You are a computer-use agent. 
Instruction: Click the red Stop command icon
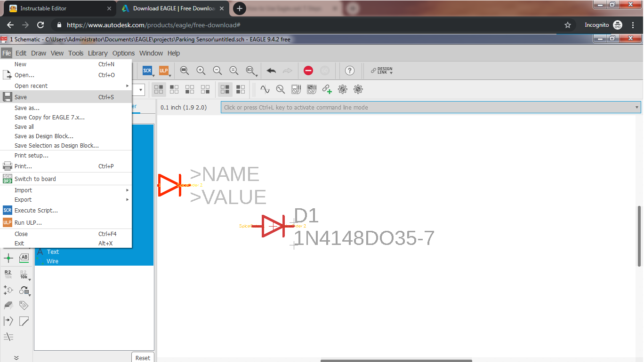[308, 71]
